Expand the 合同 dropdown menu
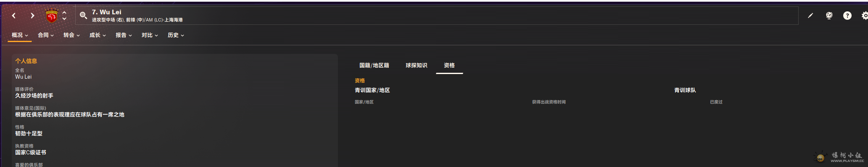The height and width of the screenshot is (167, 868). (x=46, y=35)
